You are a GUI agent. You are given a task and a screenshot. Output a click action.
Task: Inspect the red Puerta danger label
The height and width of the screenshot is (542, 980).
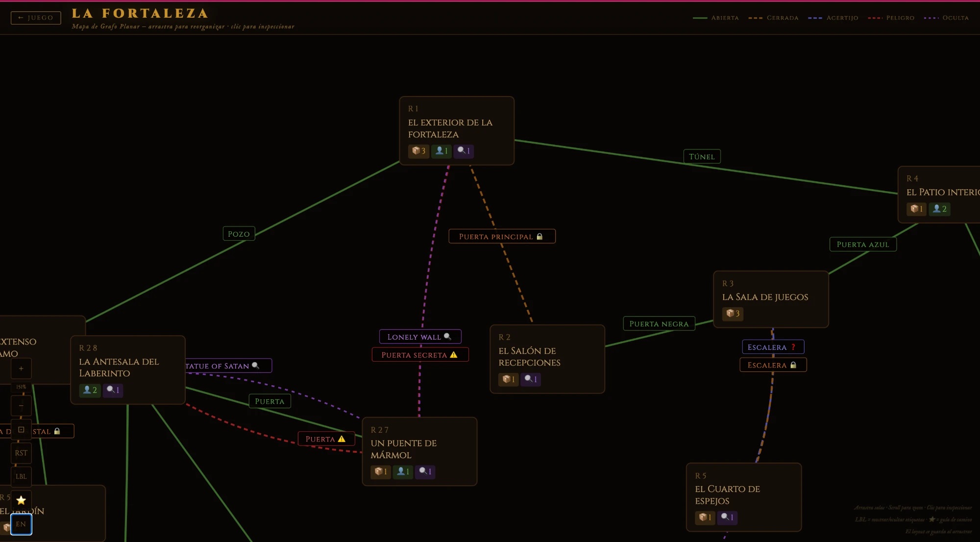coord(326,439)
